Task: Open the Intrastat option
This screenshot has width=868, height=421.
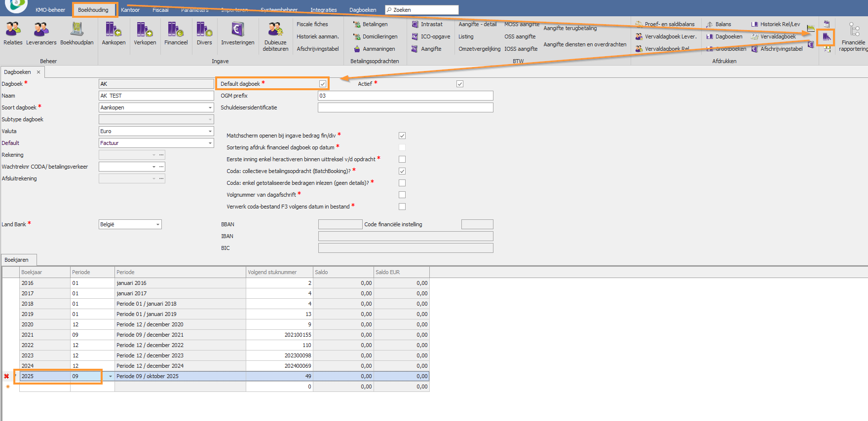Action: pos(431,24)
